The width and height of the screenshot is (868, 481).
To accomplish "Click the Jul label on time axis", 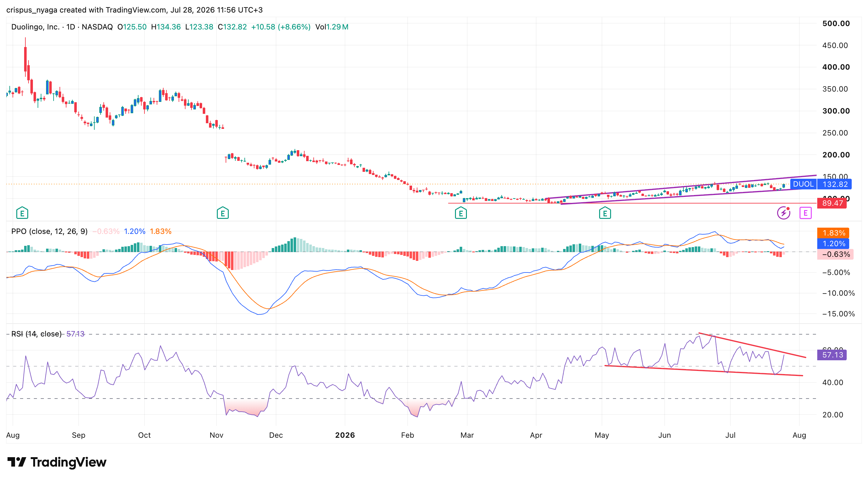I will click(730, 435).
